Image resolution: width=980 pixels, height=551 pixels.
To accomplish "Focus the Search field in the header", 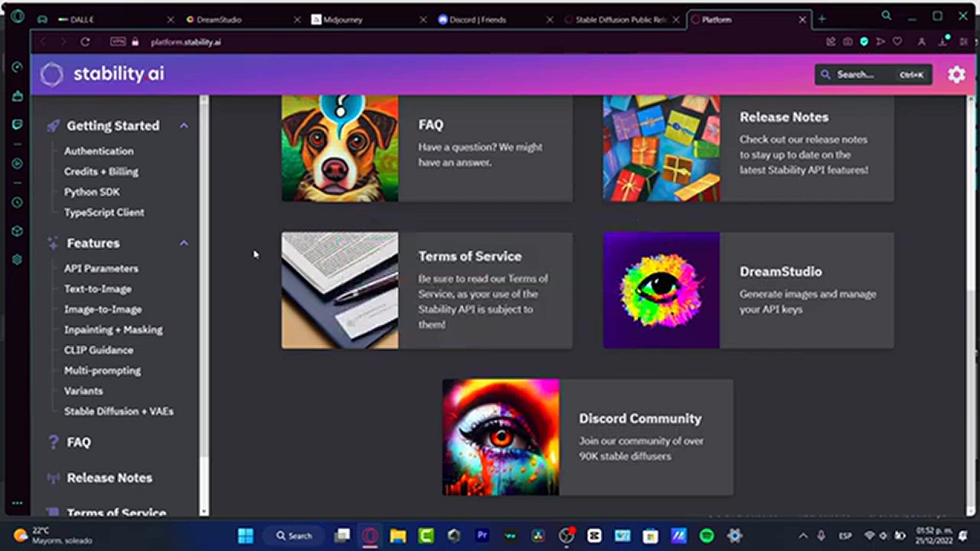I will point(873,74).
